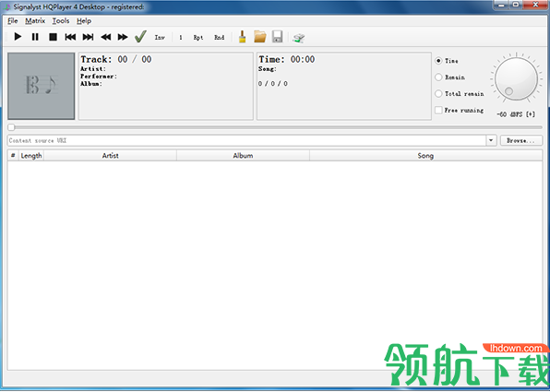Stop playback with the square Stop button
550x392 pixels.
point(53,37)
